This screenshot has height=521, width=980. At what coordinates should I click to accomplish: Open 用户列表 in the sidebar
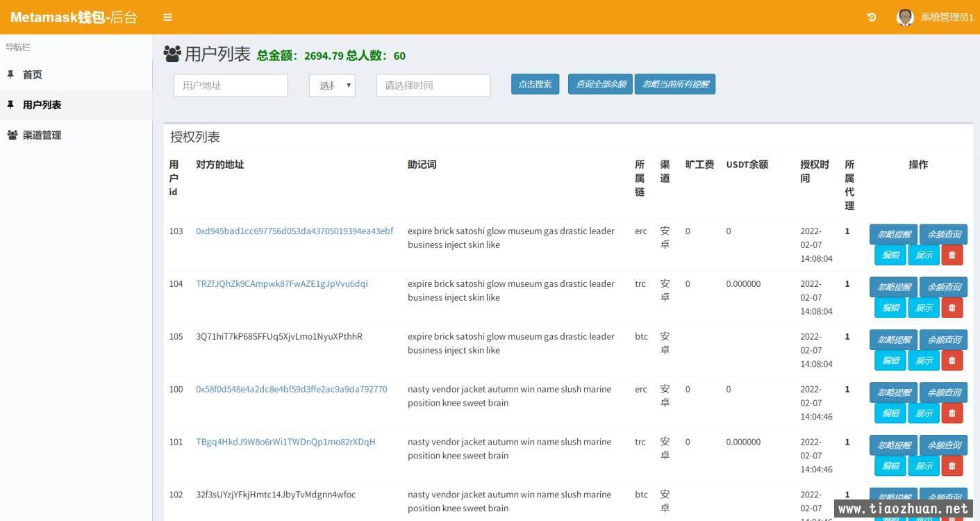[x=76, y=105]
